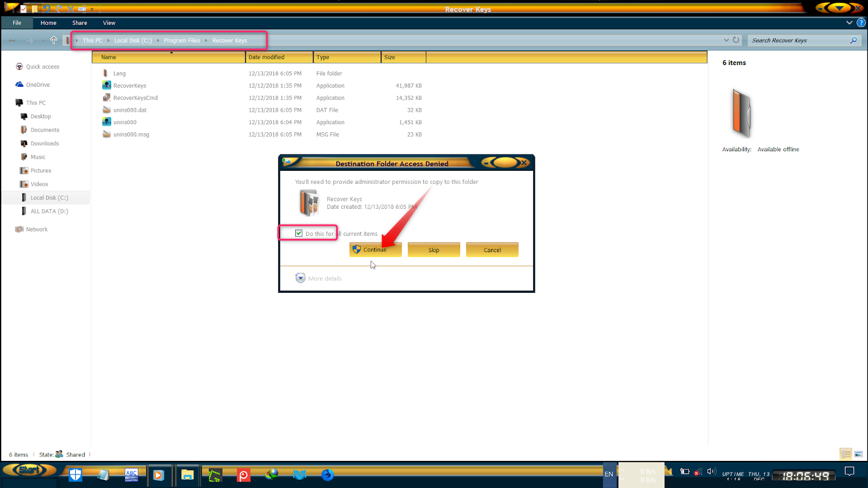The height and width of the screenshot is (488, 868).
Task: Click the Properties icon in quick access toolbar
Action: [23, 9]
